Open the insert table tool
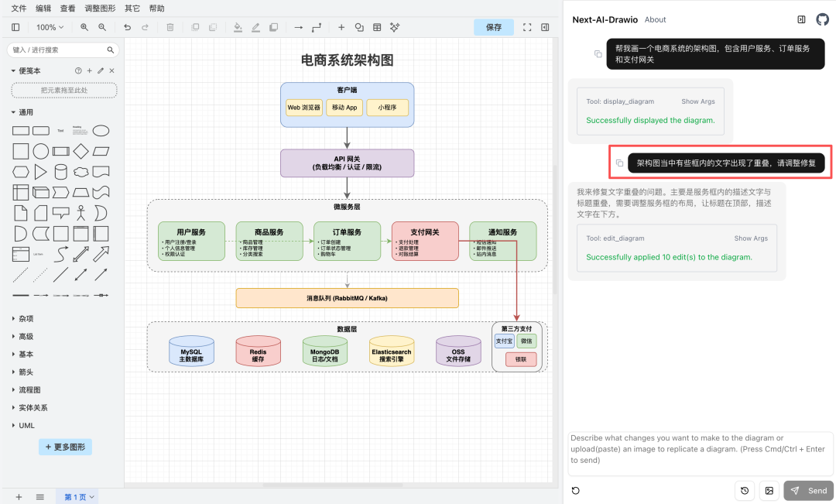 [377, 27]
